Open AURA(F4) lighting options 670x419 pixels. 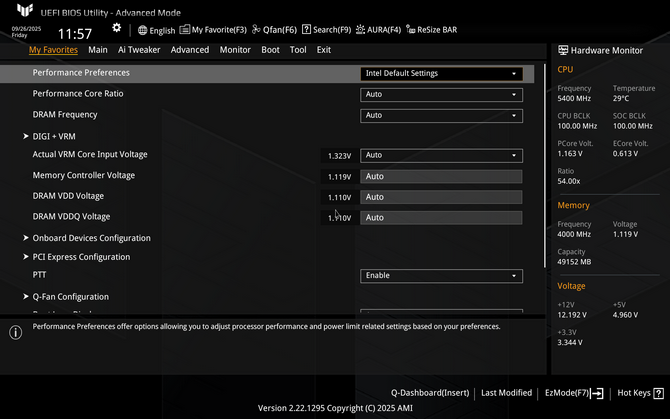[379, 29]
